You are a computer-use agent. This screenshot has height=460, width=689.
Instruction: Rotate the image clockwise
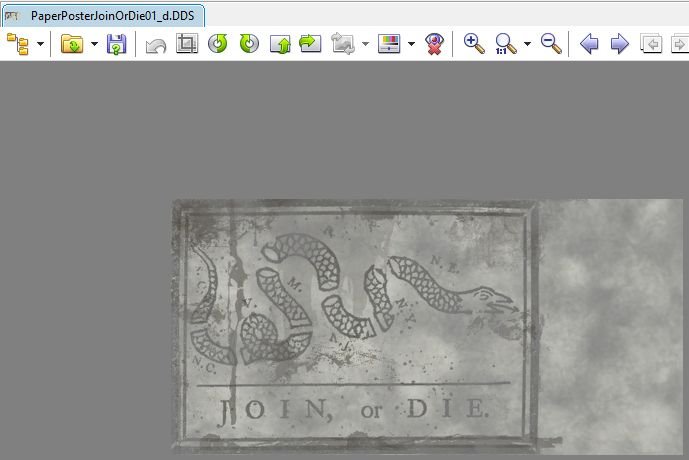pyautogui.click(x=249, y=44)
